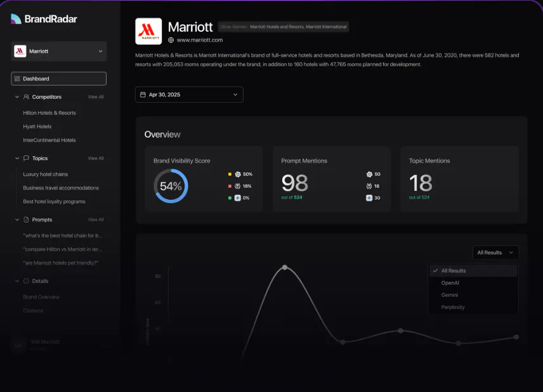
Task: Click View All next to Topics
Action: 96,158
